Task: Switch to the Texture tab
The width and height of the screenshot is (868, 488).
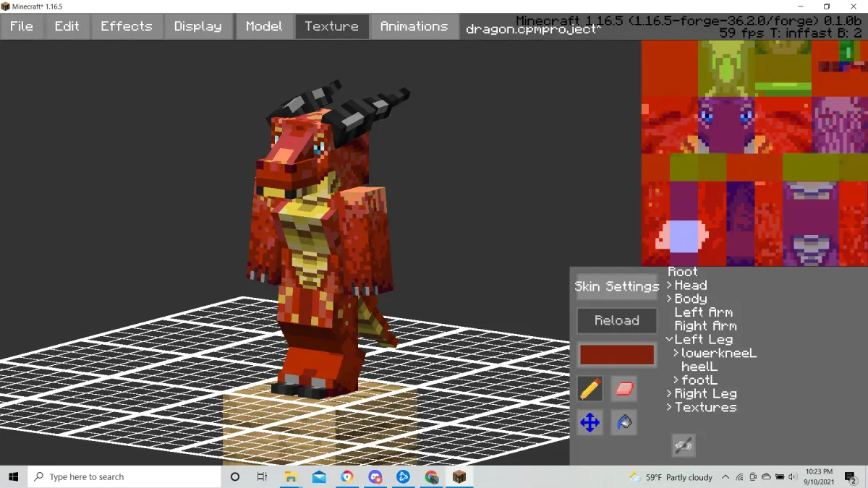Action: point(331,27)
